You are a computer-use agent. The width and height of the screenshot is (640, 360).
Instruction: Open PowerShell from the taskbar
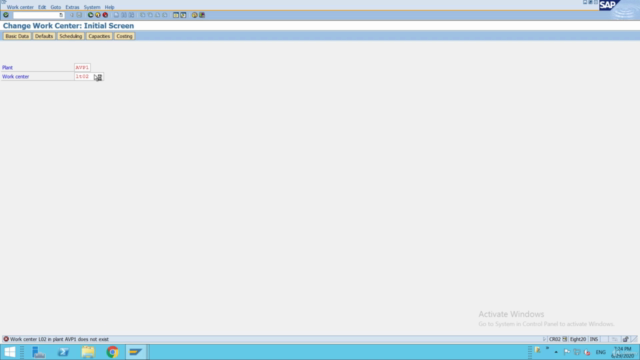[x=63, y=352]
